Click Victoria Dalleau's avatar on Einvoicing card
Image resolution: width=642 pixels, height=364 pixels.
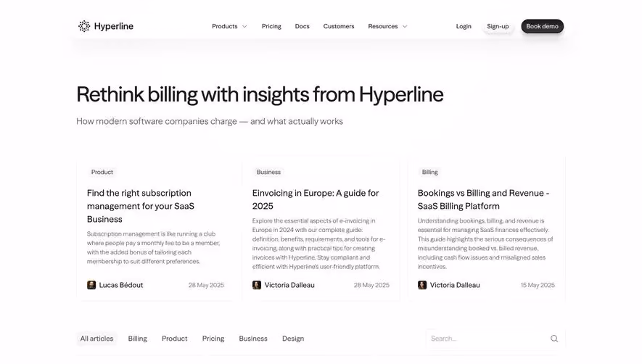[x=257, y=285]
